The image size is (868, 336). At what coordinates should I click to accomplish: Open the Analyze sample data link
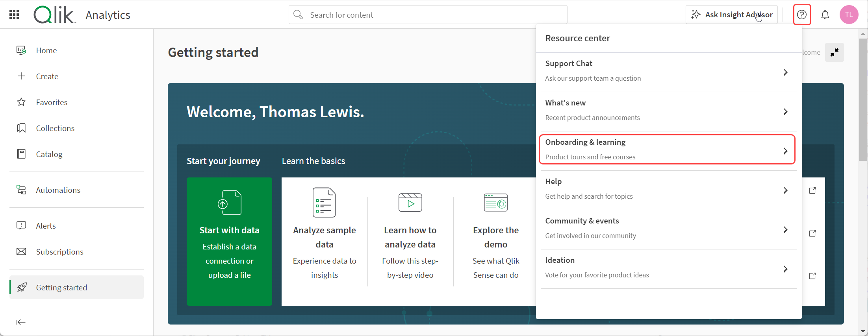pyautogui.click(x=325, y=237)
